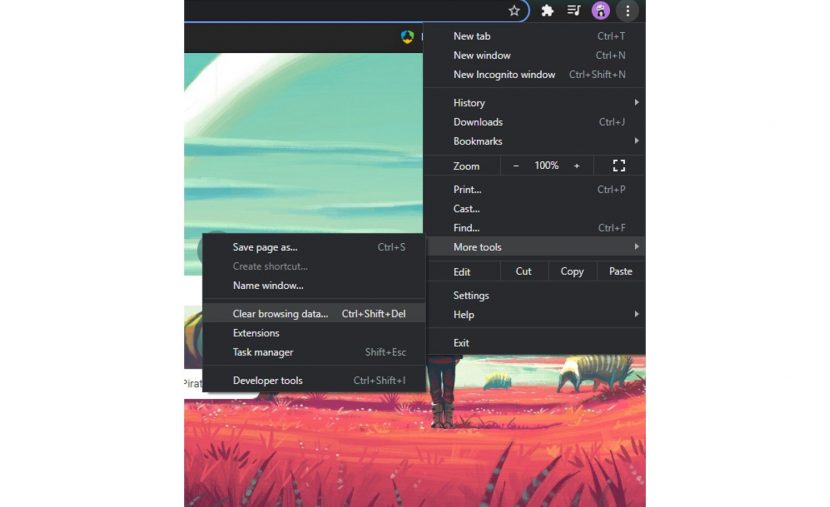Open Downloads from the menu
830x507 pixels.
(535, 122)
